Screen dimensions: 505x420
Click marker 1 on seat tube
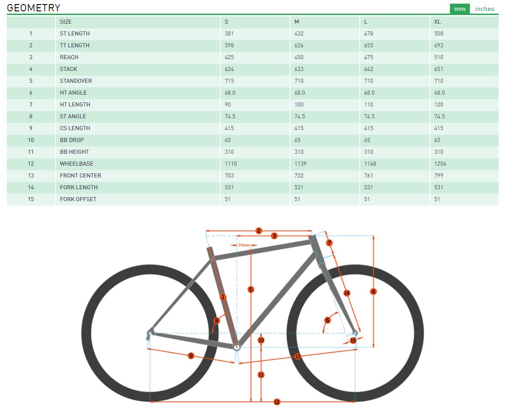tap(223, 297)
